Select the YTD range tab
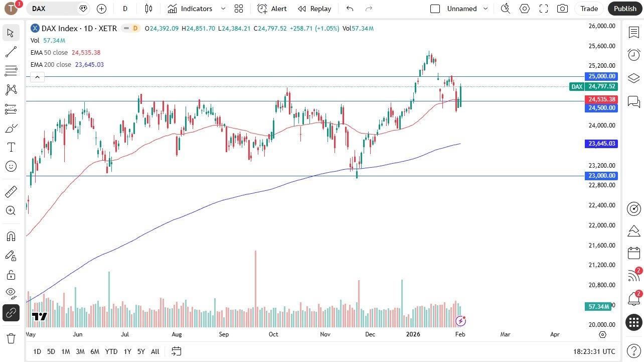This screenshot has height=362, width=644. (x=111, y=351)
